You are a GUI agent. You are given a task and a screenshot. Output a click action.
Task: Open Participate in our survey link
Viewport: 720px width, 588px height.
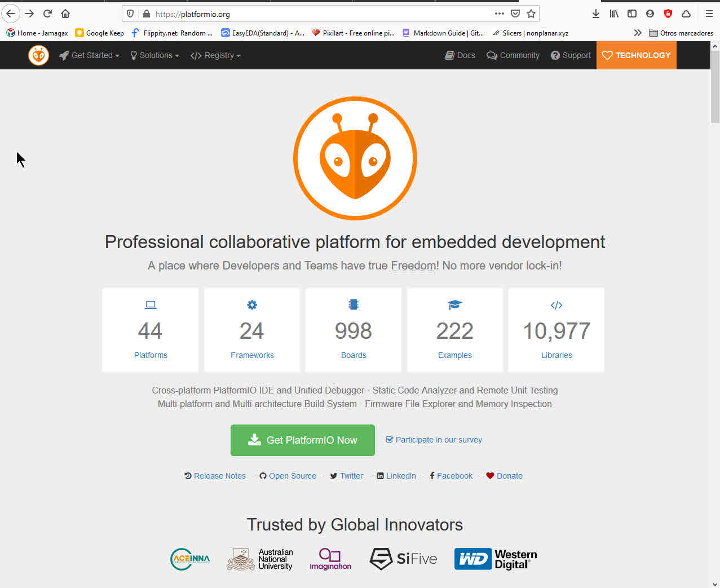(x=434, y=440)
